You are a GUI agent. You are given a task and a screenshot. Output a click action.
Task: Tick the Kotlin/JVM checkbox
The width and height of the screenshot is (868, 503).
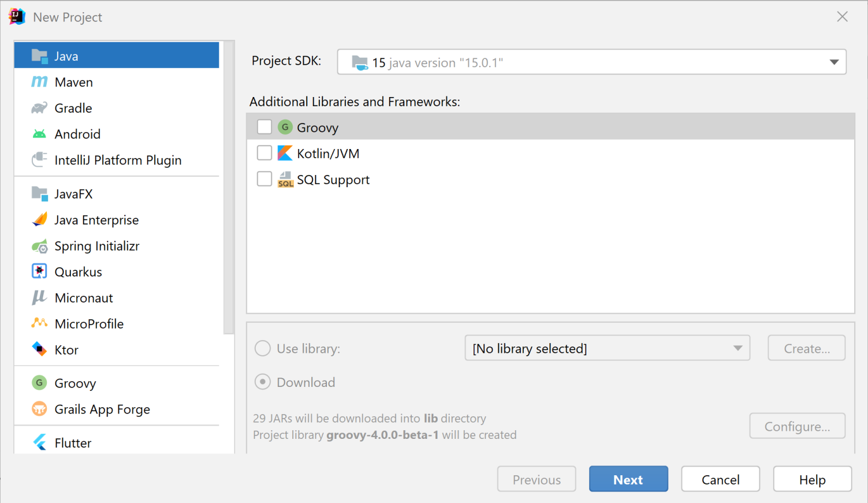point(265,153)
